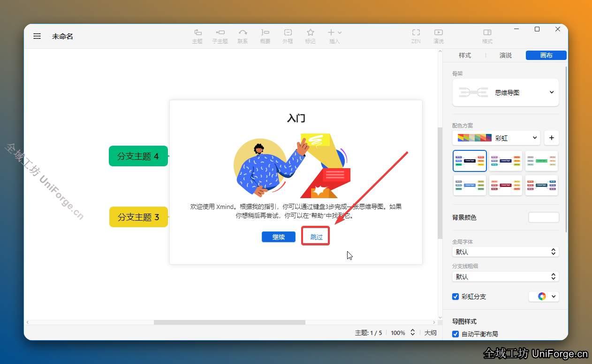Image resolution: width=592 pixels, height=364 pixels.
Task: Select the last theme thumbnail in bottom row
Action: coord(541,185)
